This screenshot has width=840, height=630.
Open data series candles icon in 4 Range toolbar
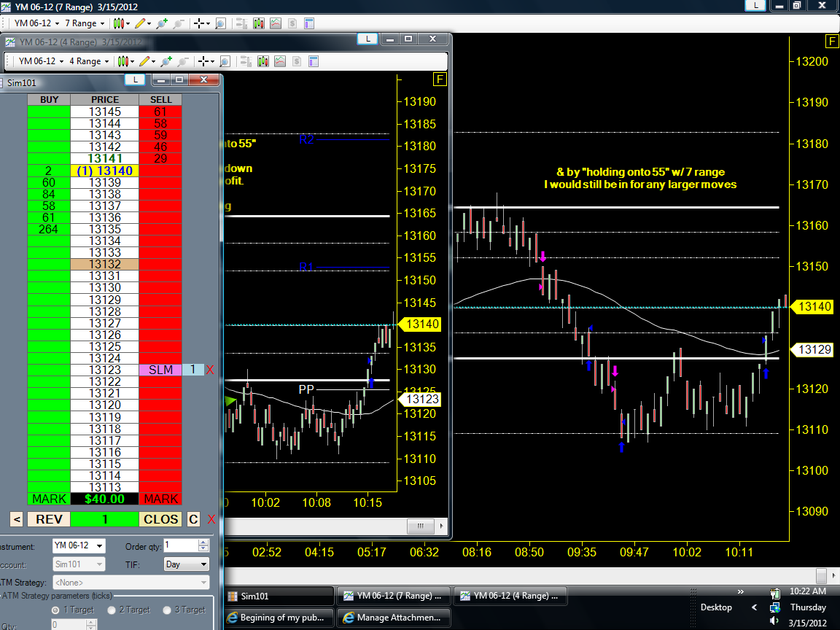click(263, 61)
